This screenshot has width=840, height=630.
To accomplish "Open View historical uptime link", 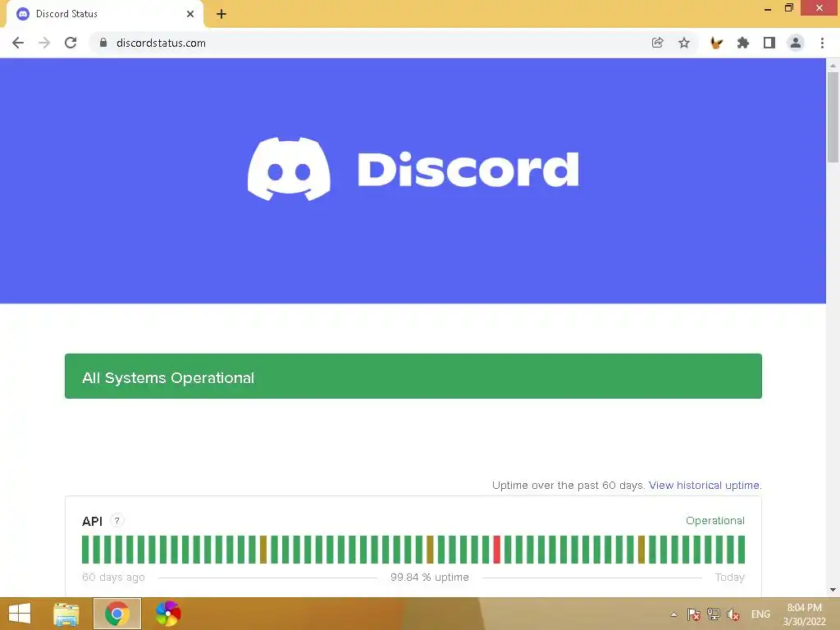I will click(x=705, y=486).
